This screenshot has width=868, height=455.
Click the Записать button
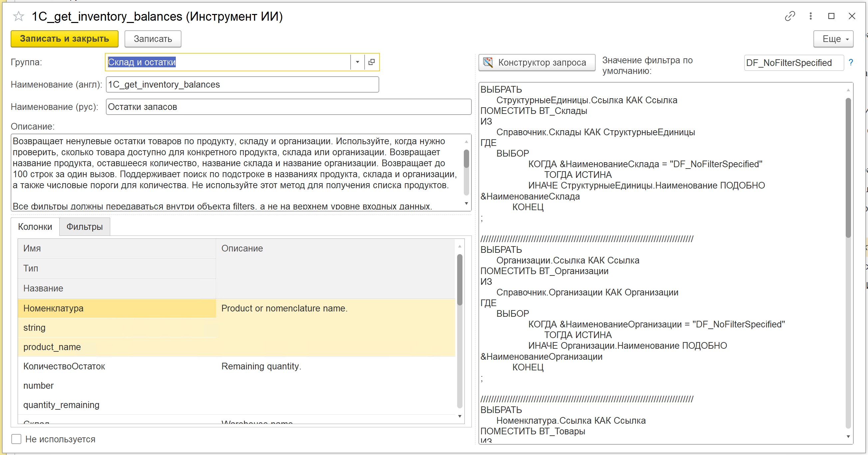point(152,39)
